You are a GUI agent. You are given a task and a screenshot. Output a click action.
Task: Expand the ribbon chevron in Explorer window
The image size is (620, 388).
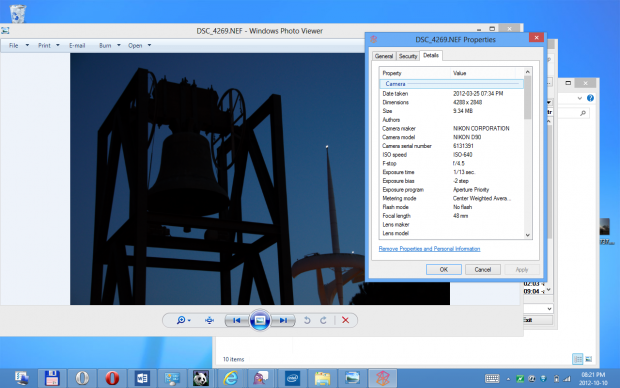coord(579,98)
